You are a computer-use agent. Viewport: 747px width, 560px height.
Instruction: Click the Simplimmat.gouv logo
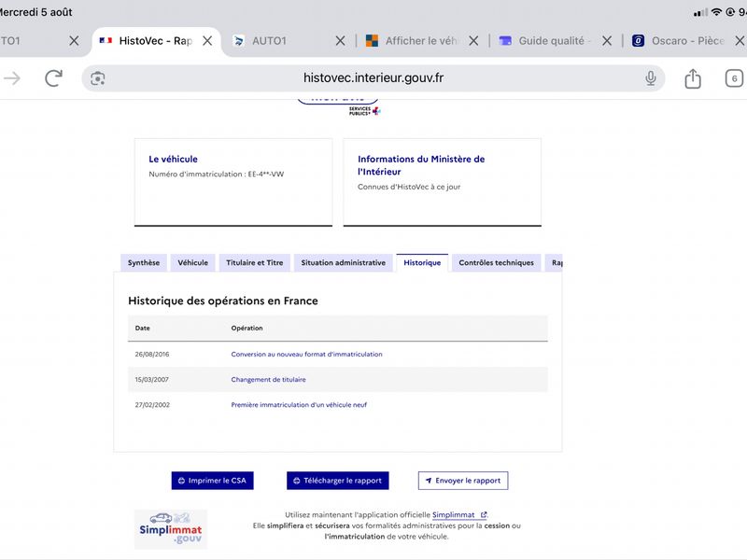171,529
